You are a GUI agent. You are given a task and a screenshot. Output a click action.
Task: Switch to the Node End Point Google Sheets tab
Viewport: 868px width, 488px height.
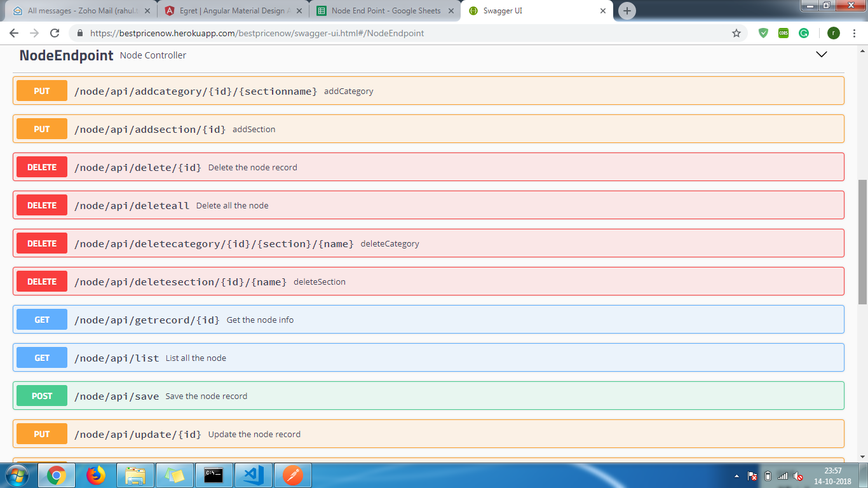(x=385, y=11)
